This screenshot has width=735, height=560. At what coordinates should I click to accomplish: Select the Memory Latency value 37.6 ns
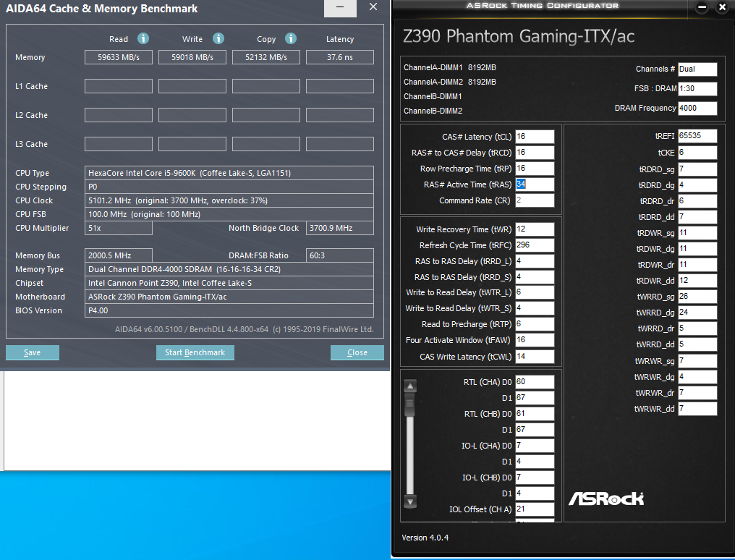tap(340, 57)
